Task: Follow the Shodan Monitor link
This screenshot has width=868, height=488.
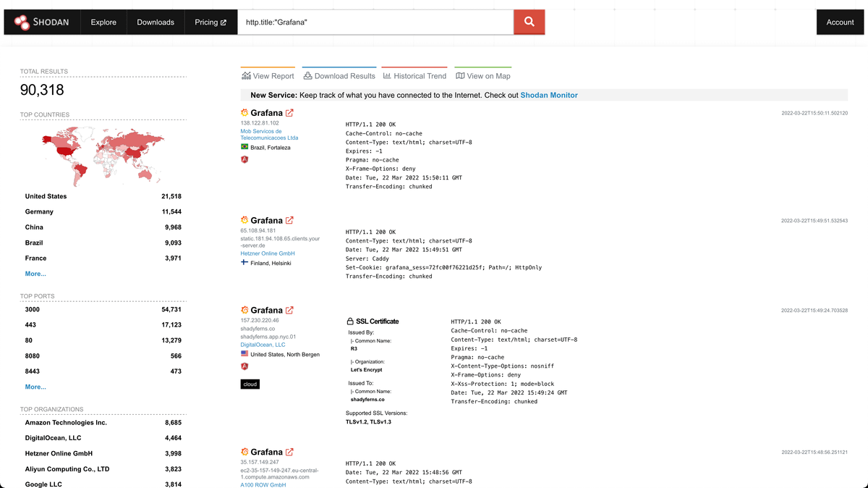Action: click(x=549, y=95)
